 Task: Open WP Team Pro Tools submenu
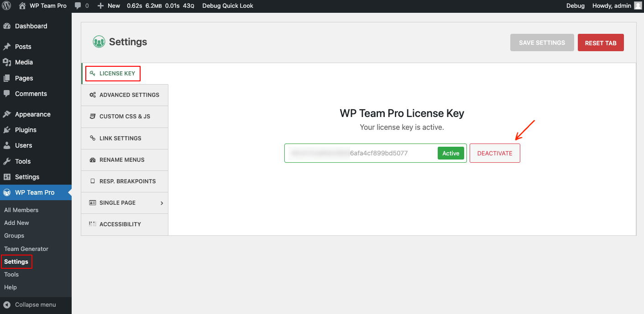click(x=11, y=274)
